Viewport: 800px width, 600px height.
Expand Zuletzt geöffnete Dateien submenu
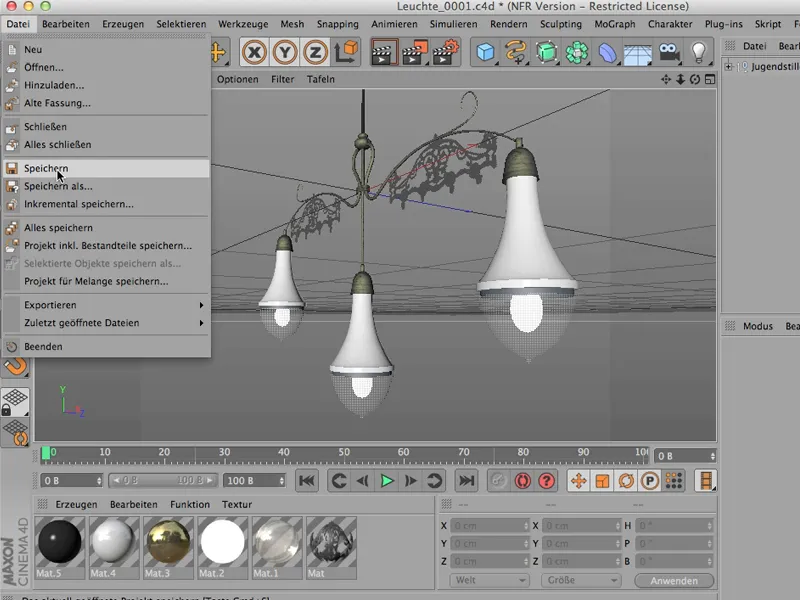[x=106, y=323]
